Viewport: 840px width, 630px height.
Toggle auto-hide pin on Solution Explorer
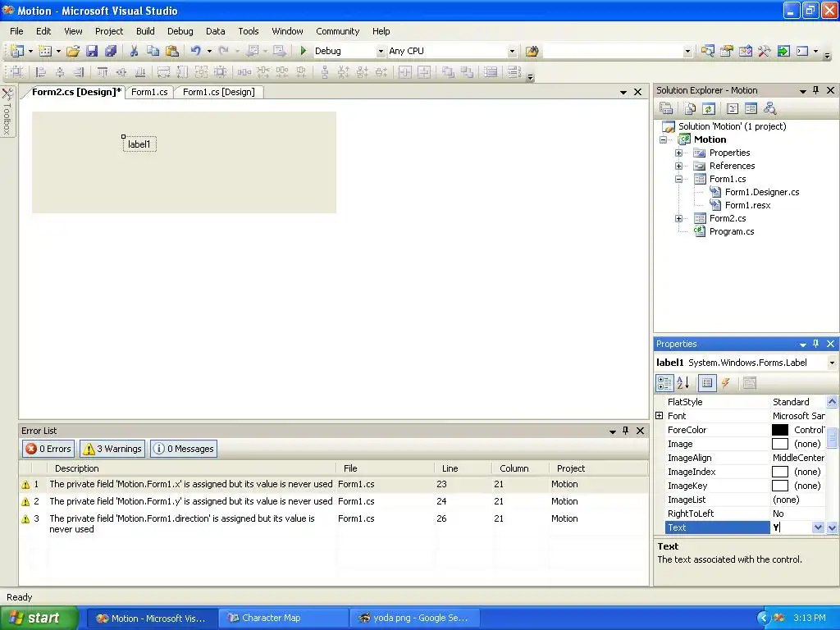[816, 90]
